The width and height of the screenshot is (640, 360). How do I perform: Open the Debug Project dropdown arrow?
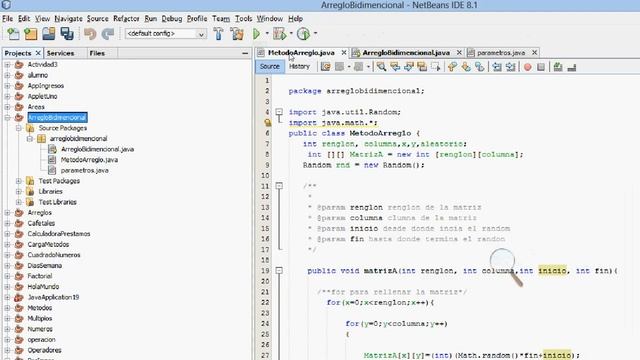pyautogui.click(x=291, y=33)
